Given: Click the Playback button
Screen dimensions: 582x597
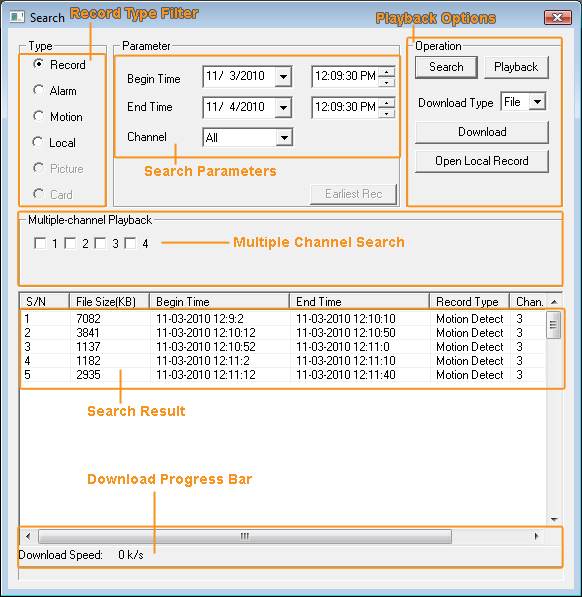Looking at the screenshot, I should 516,67.
